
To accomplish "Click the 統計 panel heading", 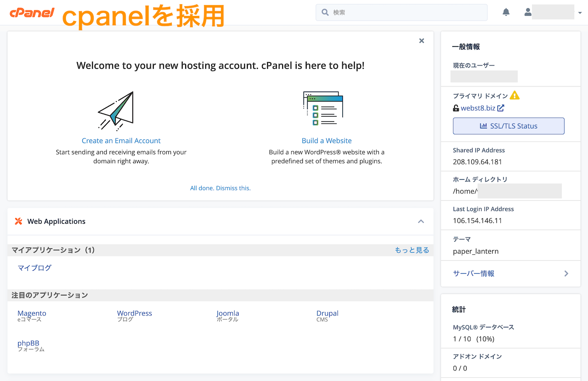I will [459, 310].
